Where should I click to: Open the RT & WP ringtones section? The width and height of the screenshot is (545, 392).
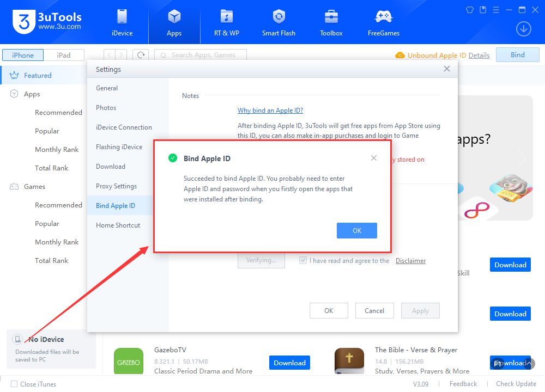pos(226,22)
